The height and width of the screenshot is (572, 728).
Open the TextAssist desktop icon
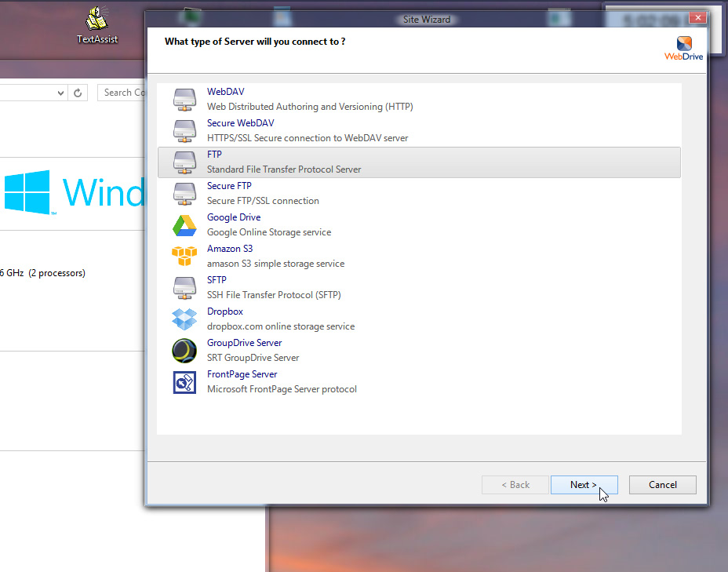coord(97,24)
